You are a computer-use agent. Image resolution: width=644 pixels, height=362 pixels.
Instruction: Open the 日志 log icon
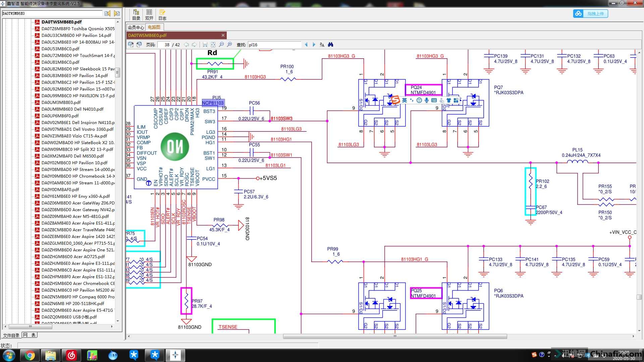coord(162,15)
